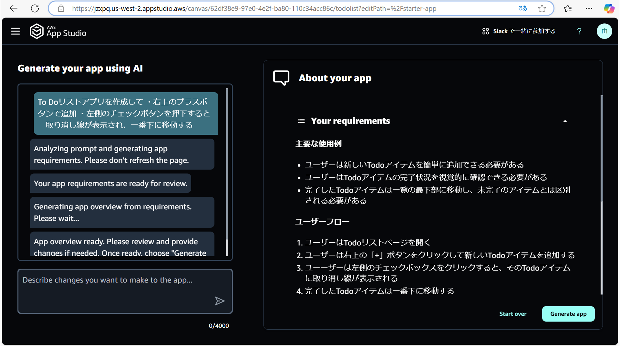Image resolution: width=620 pixels, height=364 pixels.
Task: Open browser settings and more menu
Action: (x=589, y=8)
